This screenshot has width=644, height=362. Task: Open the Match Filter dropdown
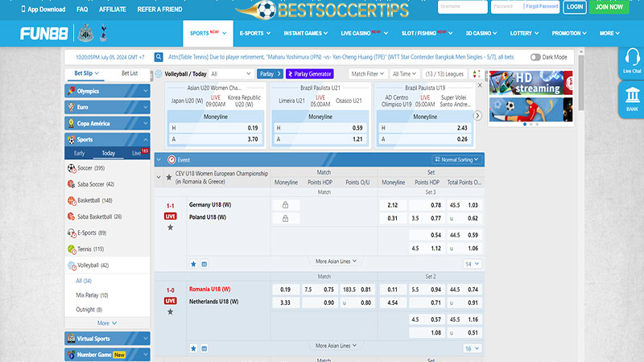click(x=367, y=74)
